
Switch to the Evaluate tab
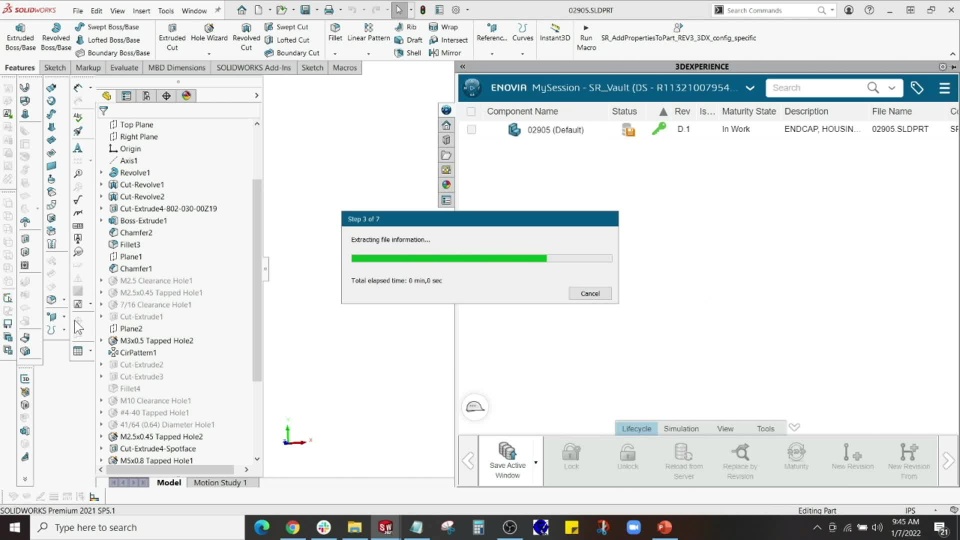click(124, 67)
